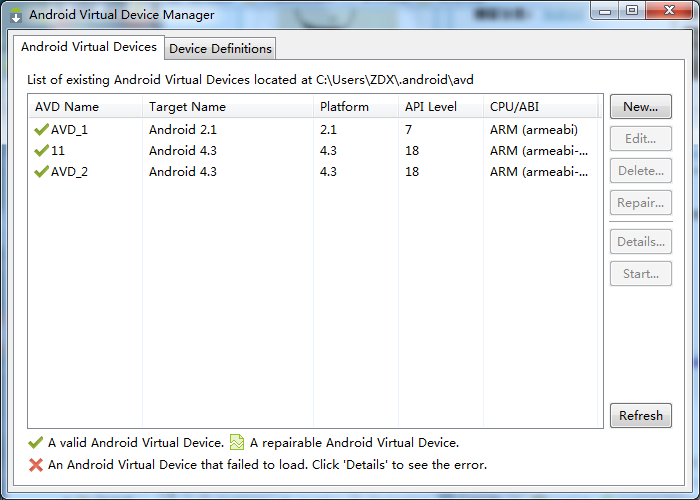Refresh the AVD list
Image resolution: width=700 pixels, height=500 pixels.
641,416
